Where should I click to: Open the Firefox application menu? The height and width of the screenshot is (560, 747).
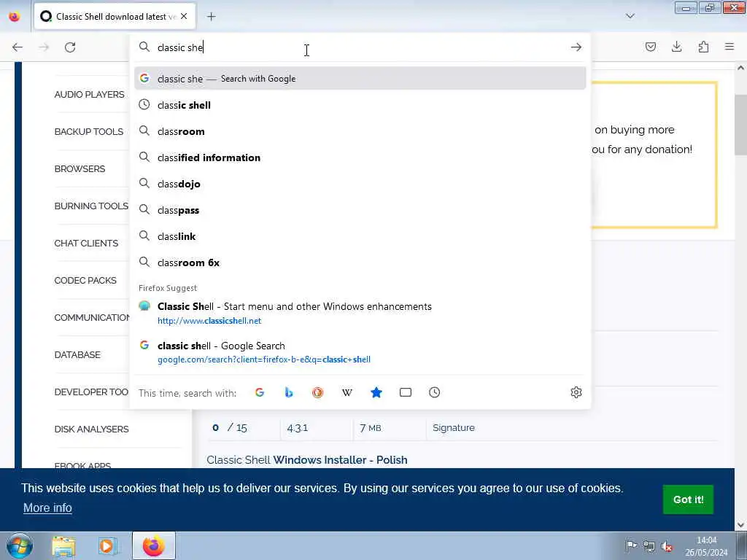click(729, 47)
